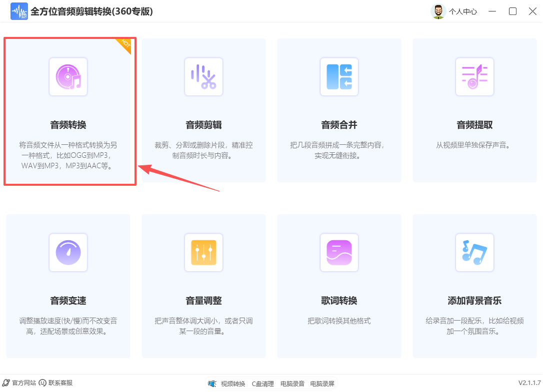Click the 添加背景音乐 music notes icon
The width and height of the screenshot is (543, 392).
coord(474,253)
